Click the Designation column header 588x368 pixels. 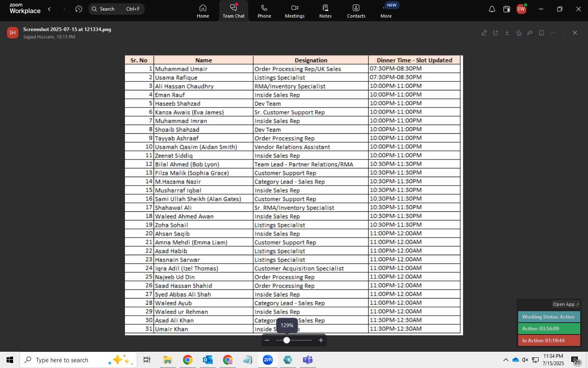311,60
